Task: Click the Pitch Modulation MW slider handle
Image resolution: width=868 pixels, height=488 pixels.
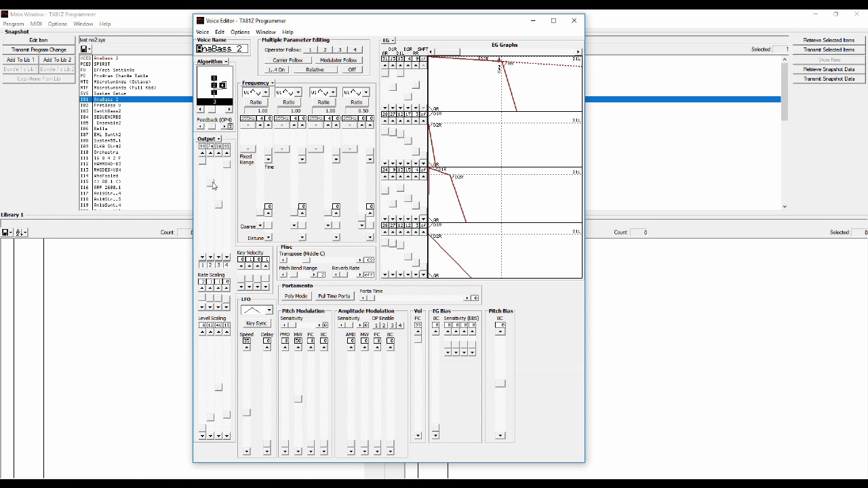Action: tap(298, 399)
